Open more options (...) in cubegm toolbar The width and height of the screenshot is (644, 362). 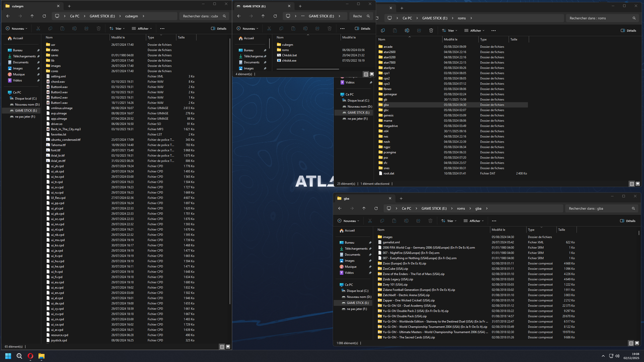point(162,29)
